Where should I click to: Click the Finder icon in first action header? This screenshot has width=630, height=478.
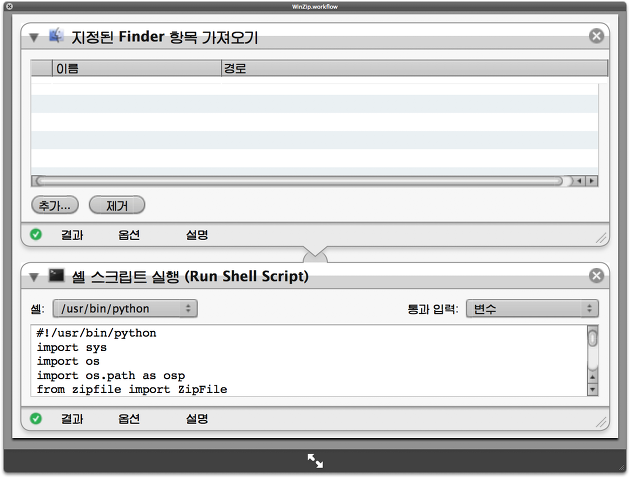[56, 35]
